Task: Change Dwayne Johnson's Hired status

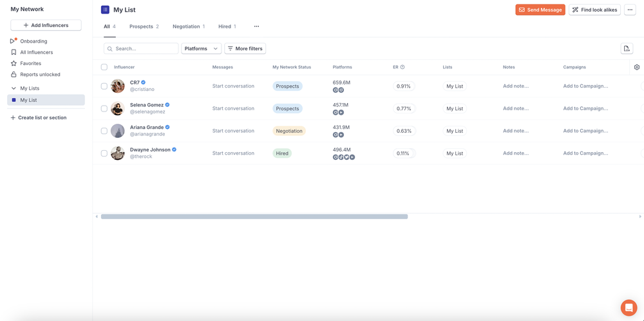Action: (x=282, y=153)
